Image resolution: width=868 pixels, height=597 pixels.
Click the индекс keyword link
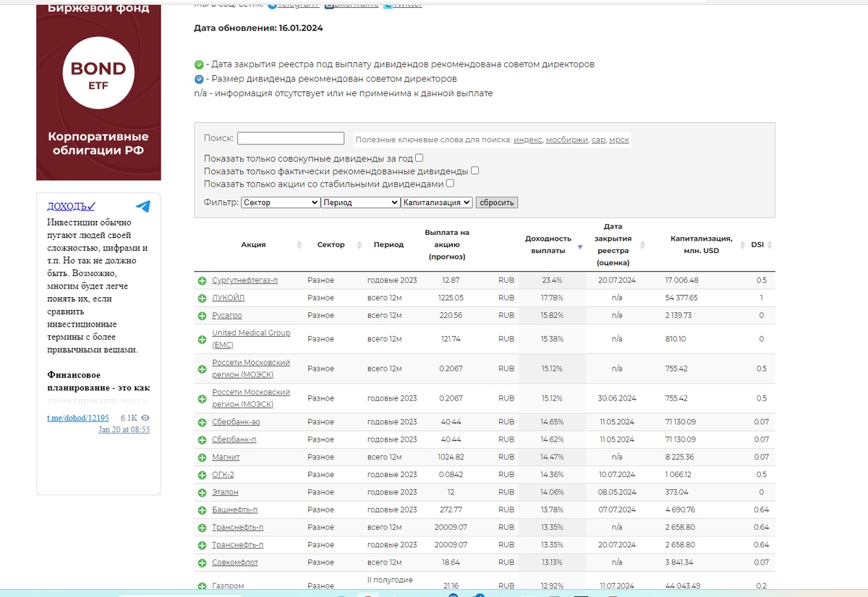click(x=528, y=139)
